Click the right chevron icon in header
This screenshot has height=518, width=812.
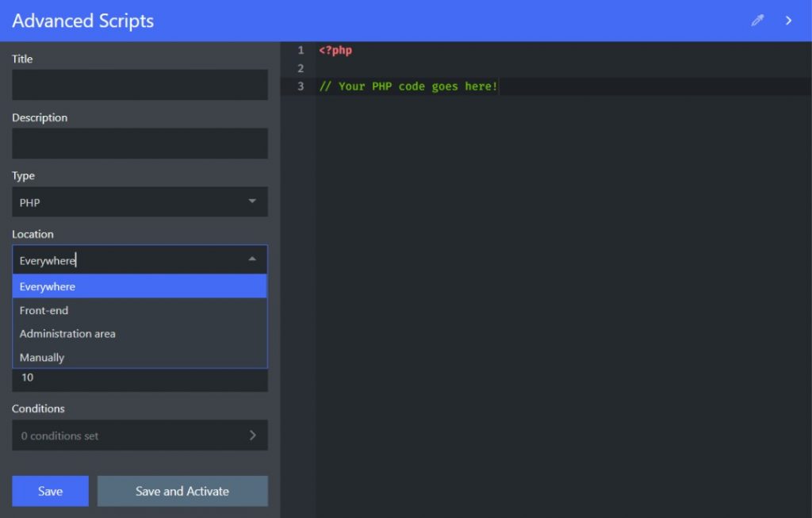point(789,21)
